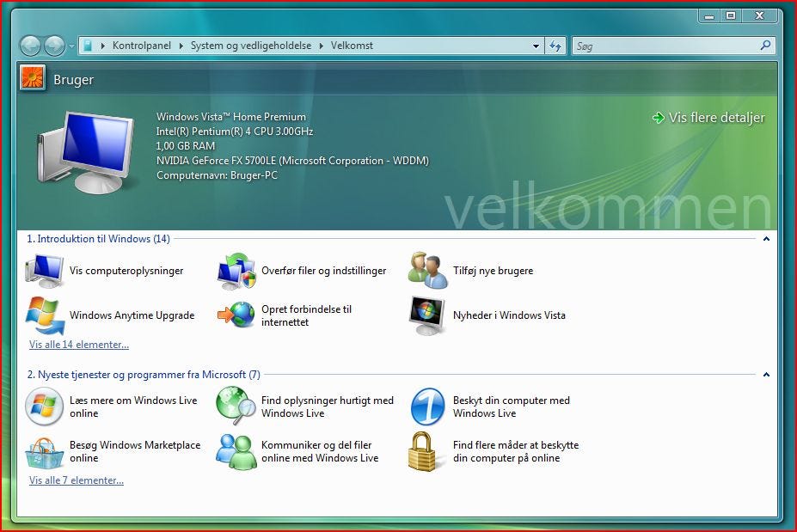Click the magnifier icon in the search box
This screenshot has width=797, height=532.
[765, 46]
